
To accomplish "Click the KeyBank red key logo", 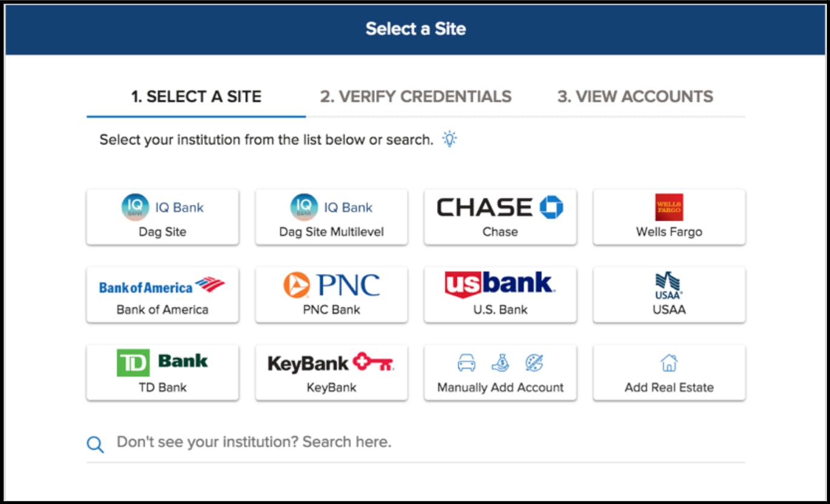I will click(374, 363).
